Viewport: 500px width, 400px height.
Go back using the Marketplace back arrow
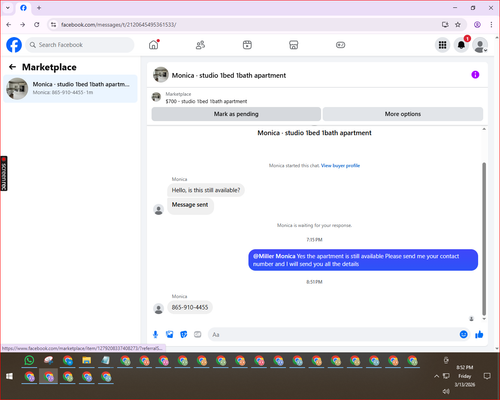[12, 67]
